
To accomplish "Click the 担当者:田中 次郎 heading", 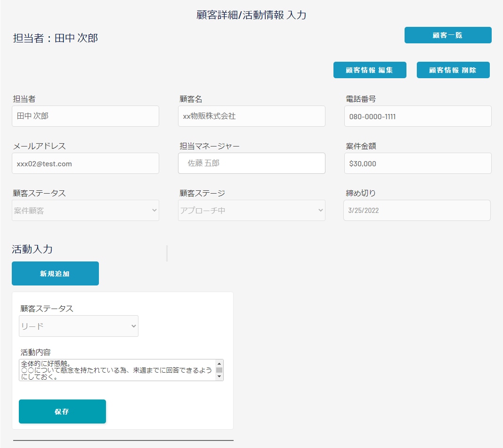I will click(55, 38).
